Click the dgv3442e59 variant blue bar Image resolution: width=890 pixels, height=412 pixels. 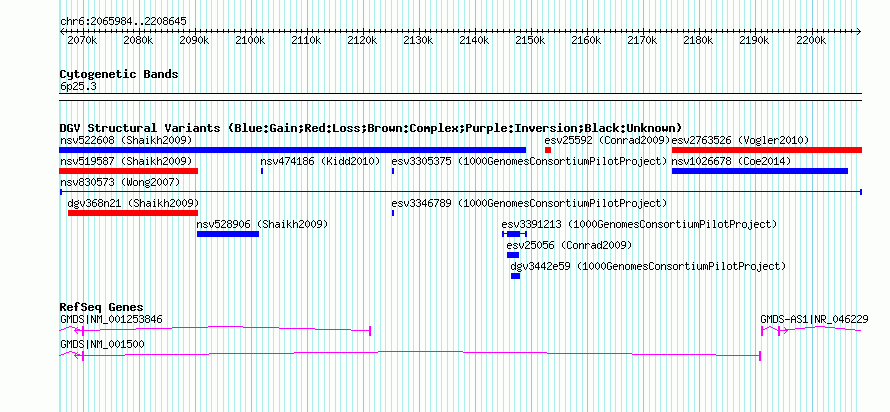[x=515, y=276]
